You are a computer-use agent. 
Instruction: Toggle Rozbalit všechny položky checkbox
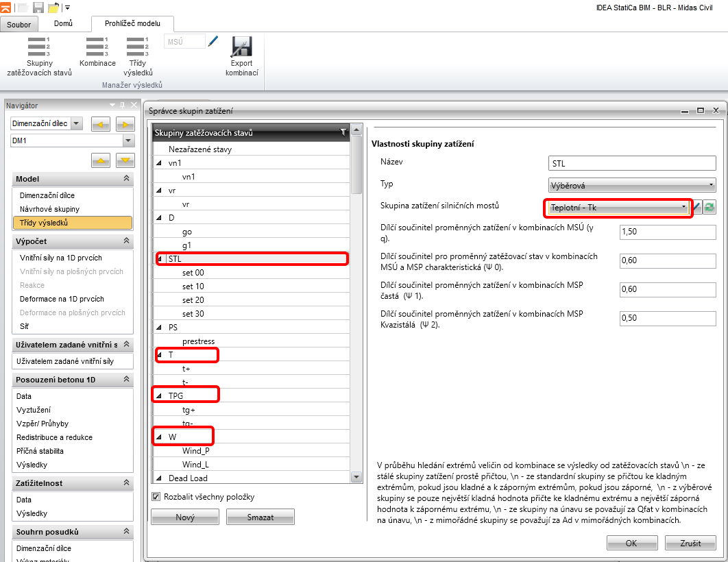coord(156,497)
